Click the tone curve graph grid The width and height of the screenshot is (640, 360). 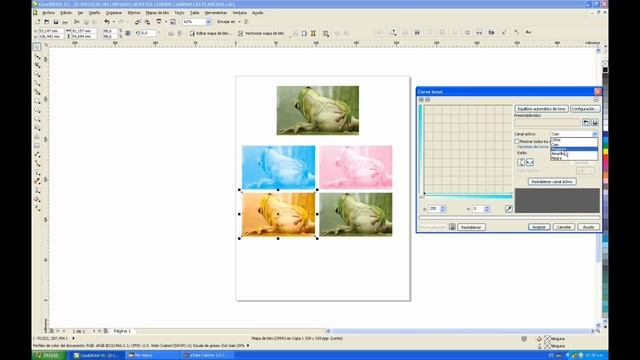click(468, 149)
